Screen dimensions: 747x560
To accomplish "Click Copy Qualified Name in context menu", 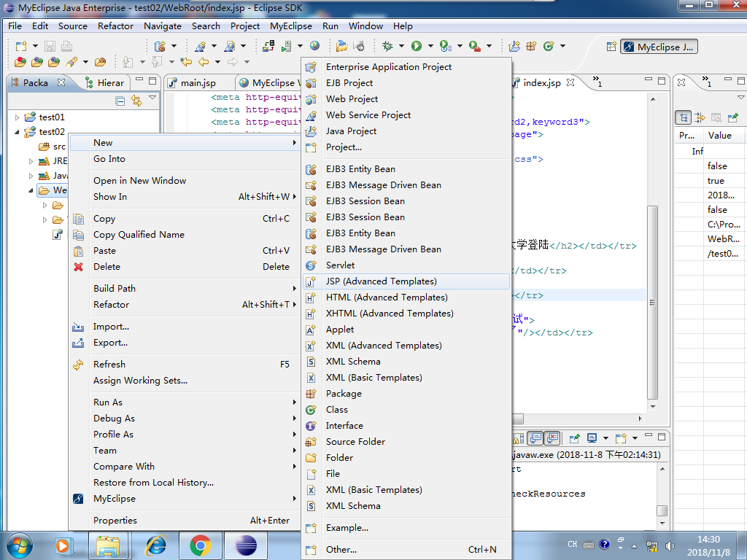I will 185,235.
